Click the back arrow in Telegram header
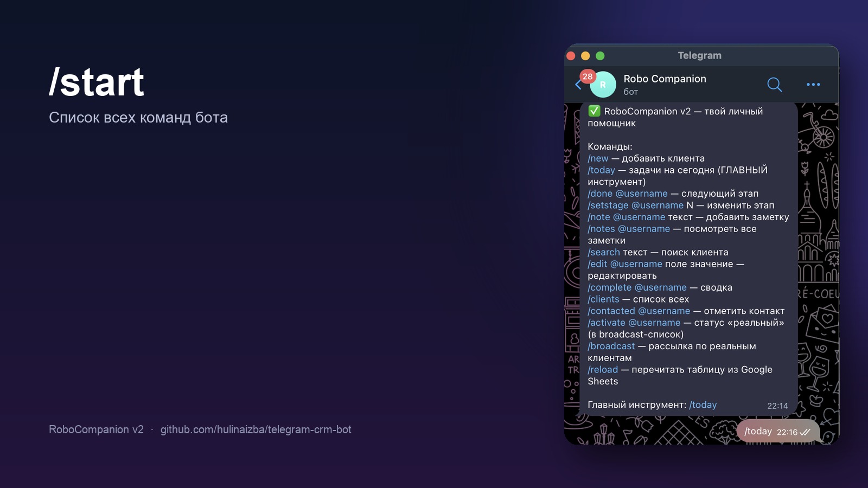The image size is (868, 488). (578, 85)
